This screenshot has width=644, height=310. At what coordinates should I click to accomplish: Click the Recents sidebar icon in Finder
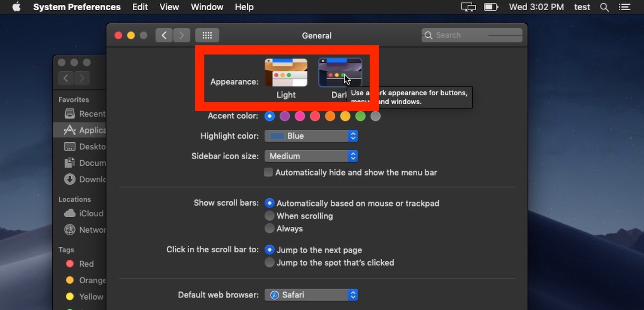tap(70, 114)
